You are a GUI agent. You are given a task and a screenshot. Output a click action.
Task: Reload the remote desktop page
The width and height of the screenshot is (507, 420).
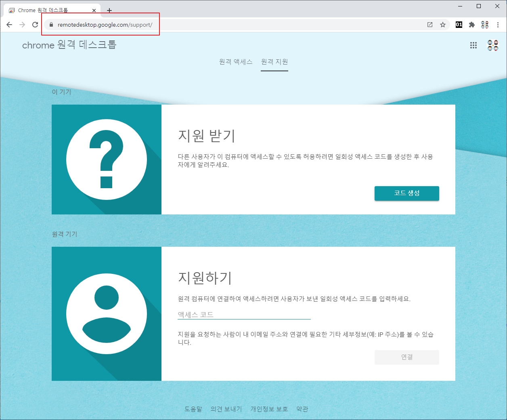(35, 25)
